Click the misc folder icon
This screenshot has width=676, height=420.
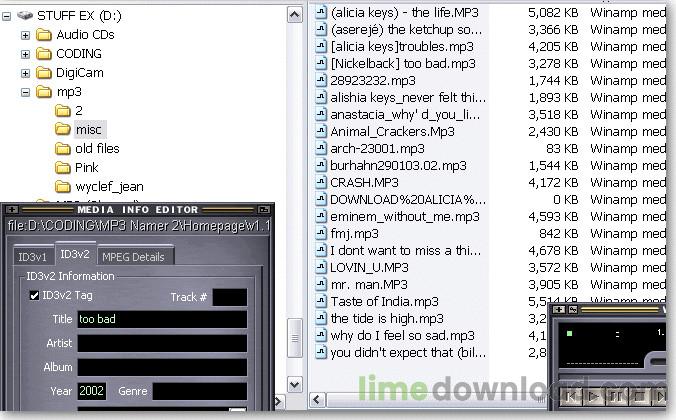click(x=63, y=129)
